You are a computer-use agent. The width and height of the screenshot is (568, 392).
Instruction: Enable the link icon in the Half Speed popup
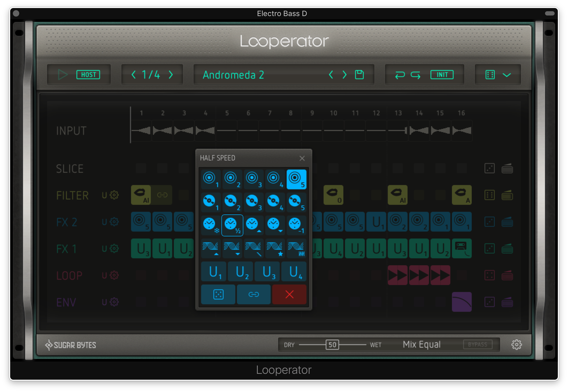(254, 294)
